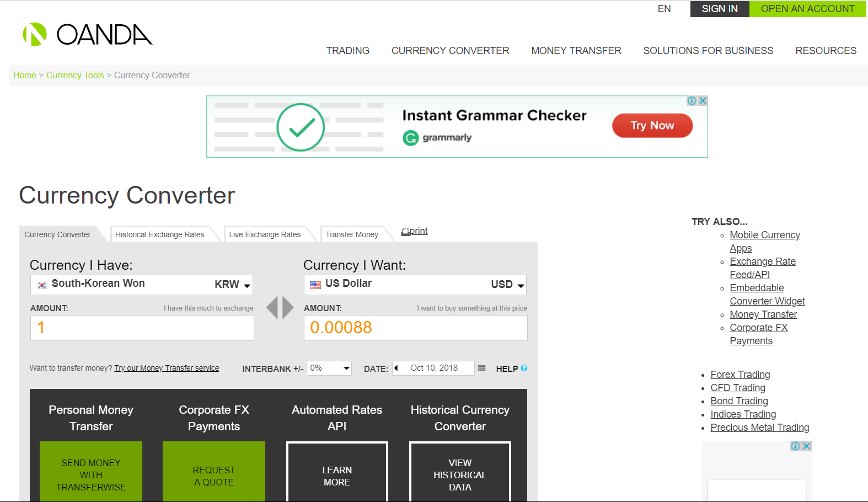Viewport: 868px width, 502px height.
Task: Open the TRADING menu
Action: (x=348, y=51)
